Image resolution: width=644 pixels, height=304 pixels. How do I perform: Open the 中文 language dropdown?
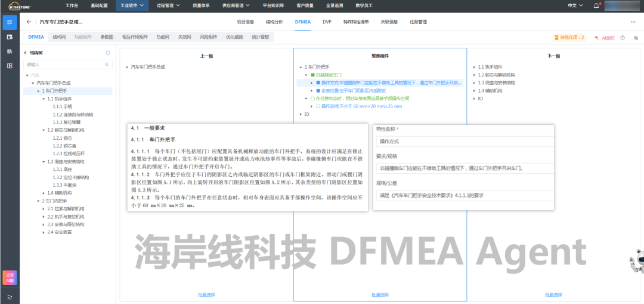[574, 5]
